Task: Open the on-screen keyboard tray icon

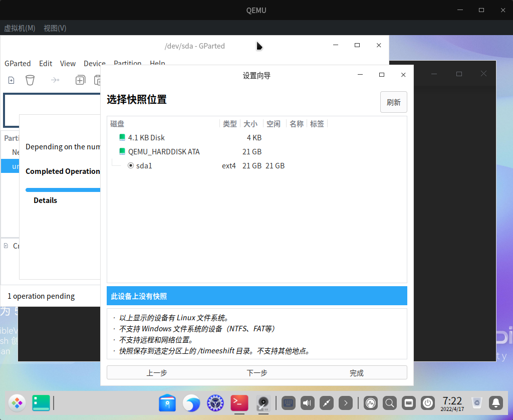Action: [x=288, y=403]
